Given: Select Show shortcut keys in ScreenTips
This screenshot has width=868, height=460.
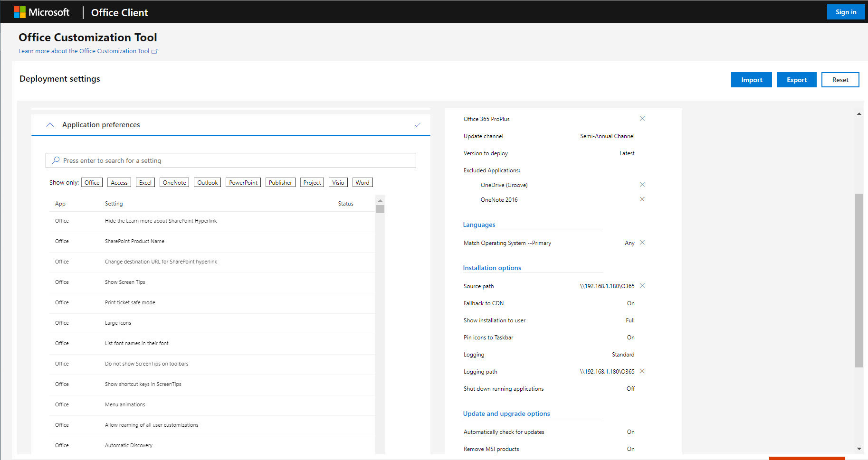Looking at the screenshot, I should pyautogui.click(x=212, y=385).
